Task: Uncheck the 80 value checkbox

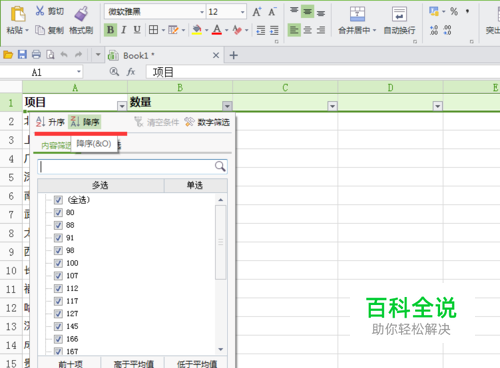Action: click(x=58, y=213)
